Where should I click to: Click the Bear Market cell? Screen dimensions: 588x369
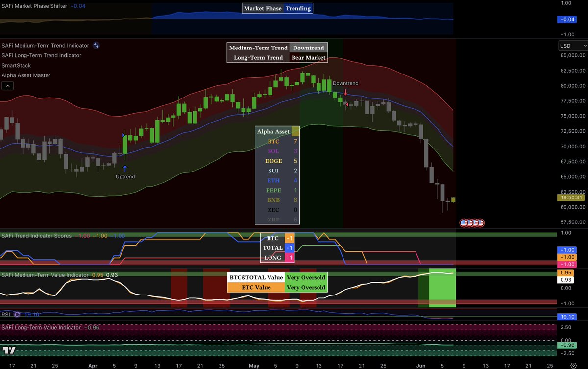coord(309,57)
